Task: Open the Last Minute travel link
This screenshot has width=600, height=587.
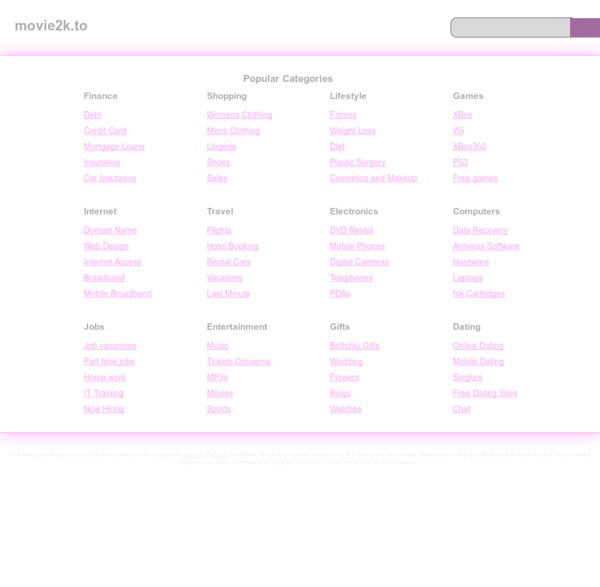Action: (x=228, y=294)
